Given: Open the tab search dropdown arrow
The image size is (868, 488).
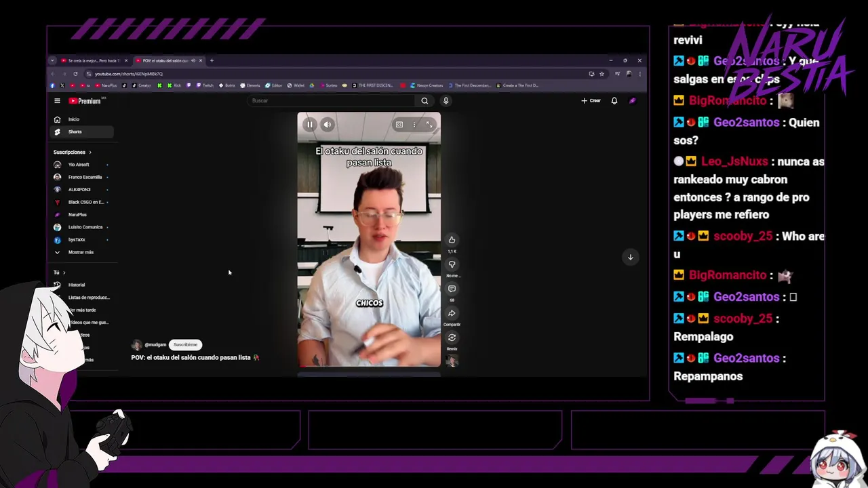Looking at the screenshot, I should tap(52, 60).
